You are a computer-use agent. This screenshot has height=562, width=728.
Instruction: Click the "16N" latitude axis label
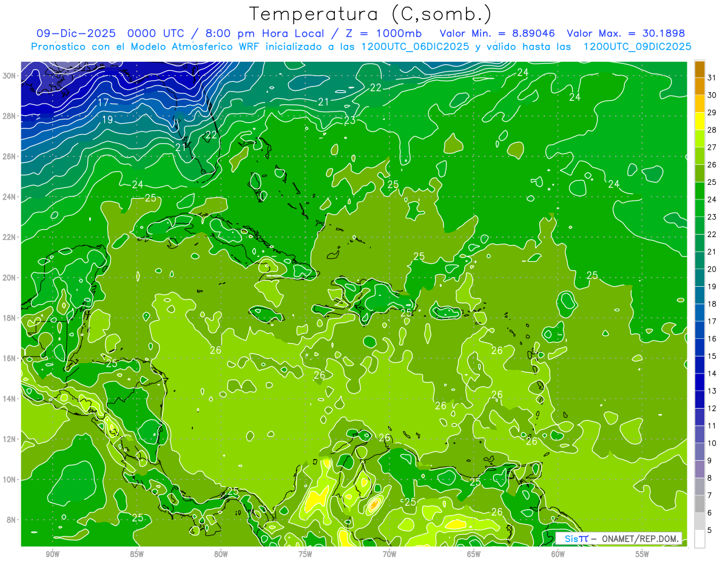[x=10, y=358]
